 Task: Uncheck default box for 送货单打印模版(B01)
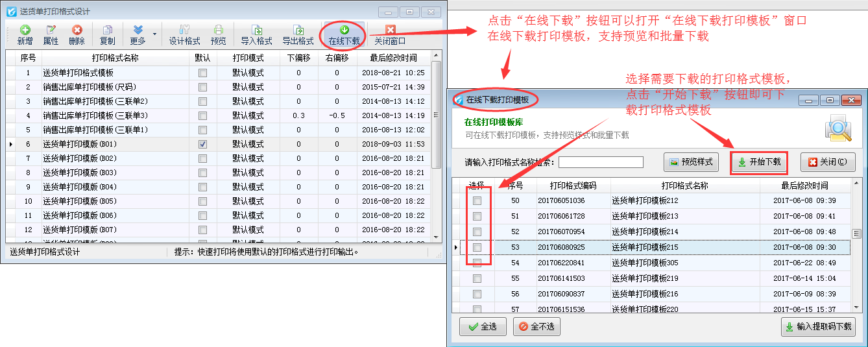202,144
